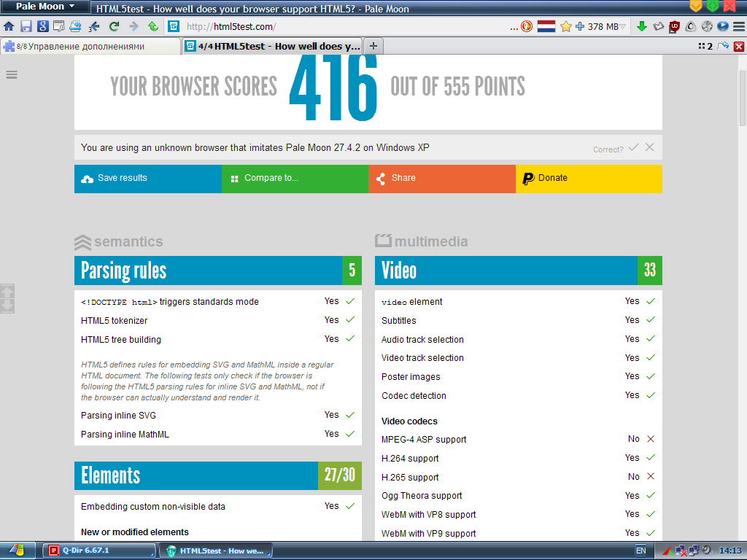Reject browser identification with the X
The height and width of the screenshot is (560, 747).
click(650, 147)
